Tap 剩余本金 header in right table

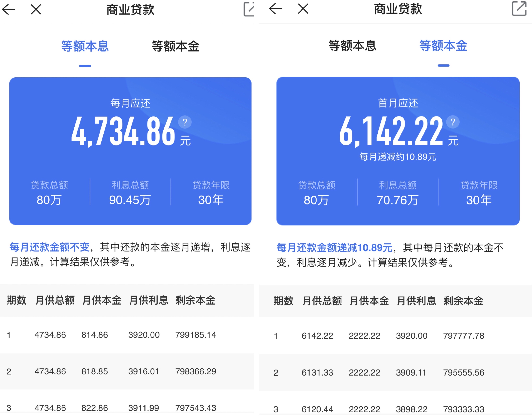point(463,301)
